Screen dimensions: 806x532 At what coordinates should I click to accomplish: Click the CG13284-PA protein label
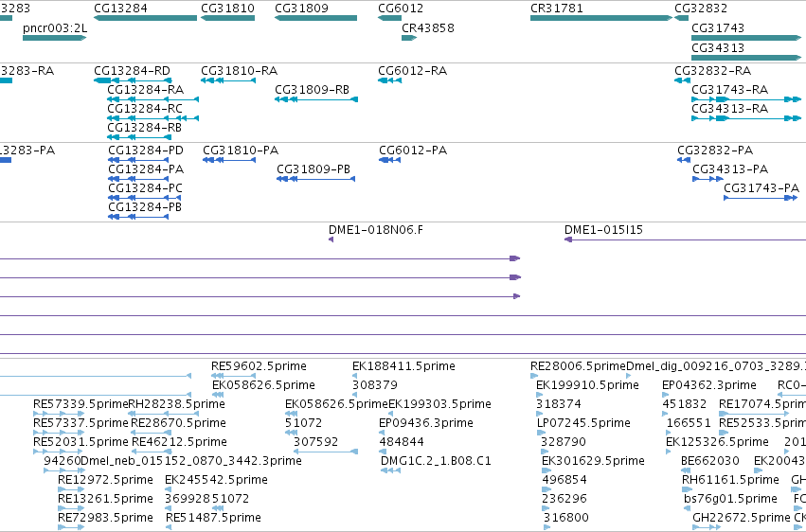146,168
